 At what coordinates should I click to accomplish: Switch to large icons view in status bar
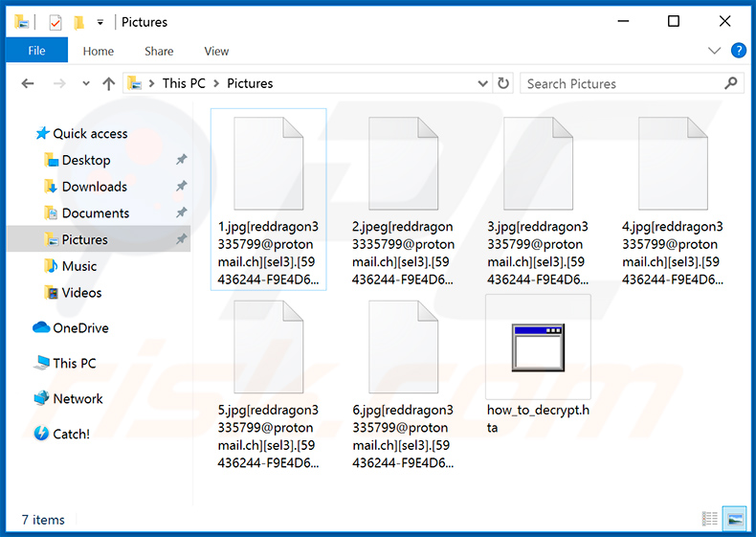pyautogui.click(x=735, y=519)
